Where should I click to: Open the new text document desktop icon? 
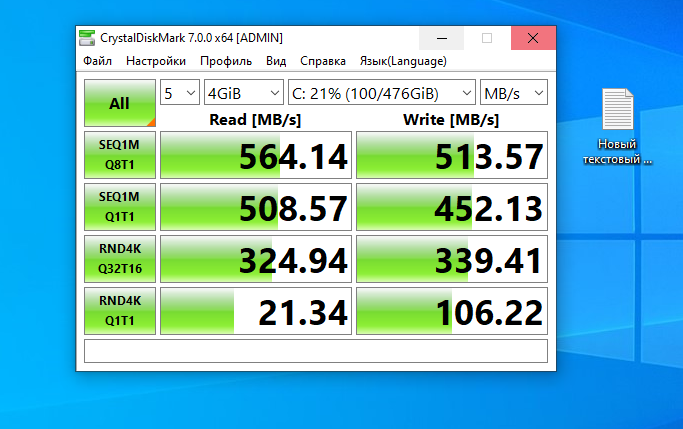coord(617,126)
